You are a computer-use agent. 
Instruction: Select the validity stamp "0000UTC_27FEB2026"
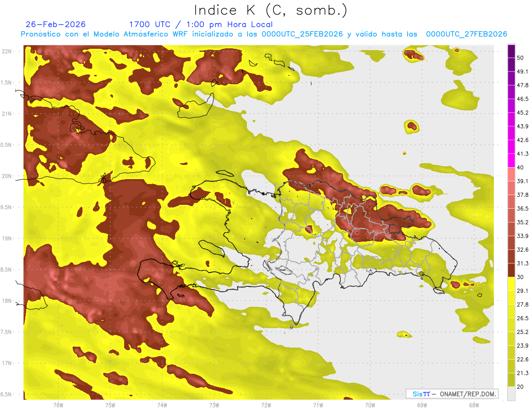(x=466, y=34)
